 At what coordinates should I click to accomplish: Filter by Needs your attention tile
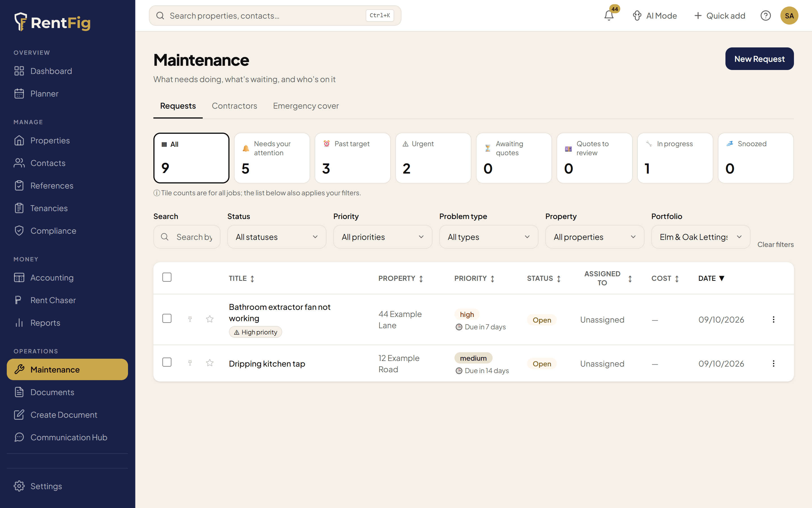(x=272, y=158)
